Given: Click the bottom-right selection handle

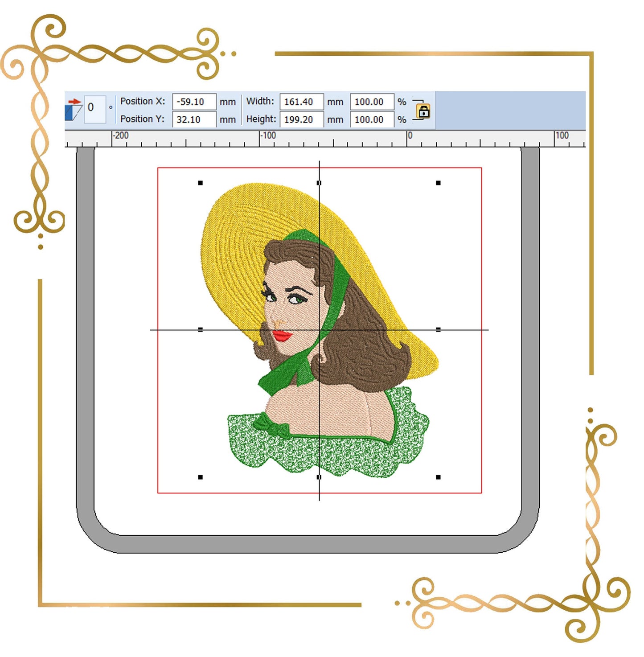Looking at the screenshot, I should coord(438,477).
